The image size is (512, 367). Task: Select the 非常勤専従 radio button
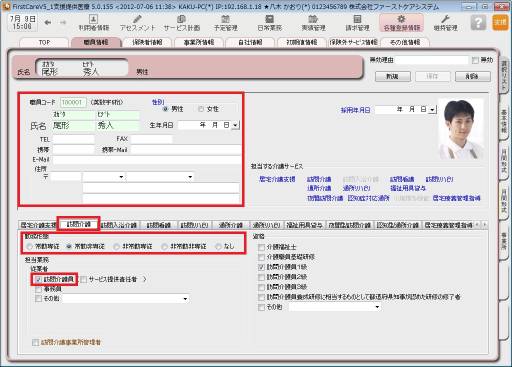click(116, 247)
